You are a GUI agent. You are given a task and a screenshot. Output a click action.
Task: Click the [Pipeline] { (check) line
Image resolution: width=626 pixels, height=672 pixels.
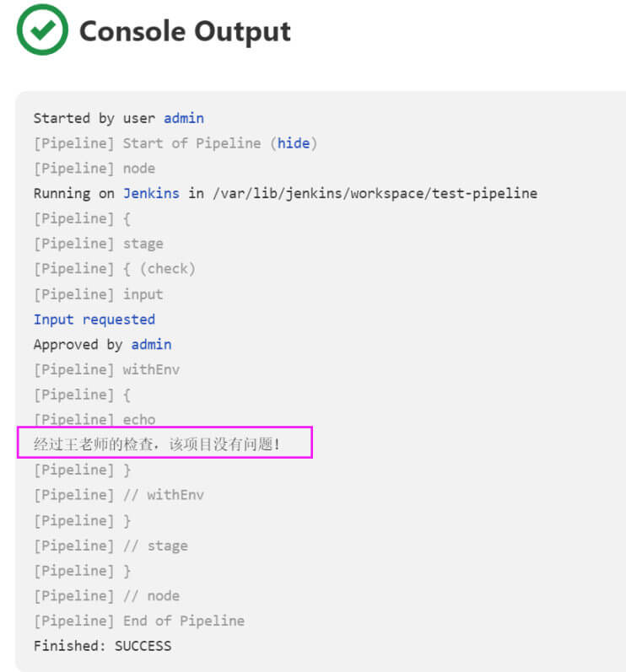click(x=115, y=269)
